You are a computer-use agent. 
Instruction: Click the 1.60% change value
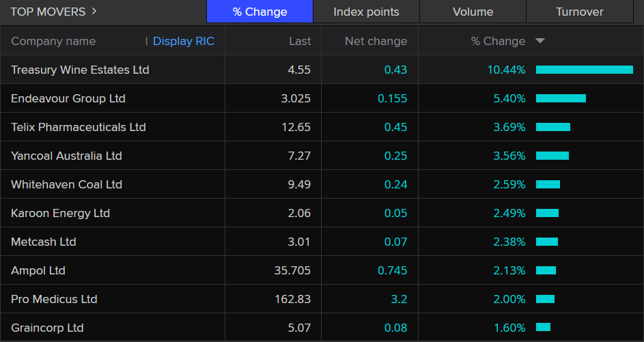tap(509, 328)
